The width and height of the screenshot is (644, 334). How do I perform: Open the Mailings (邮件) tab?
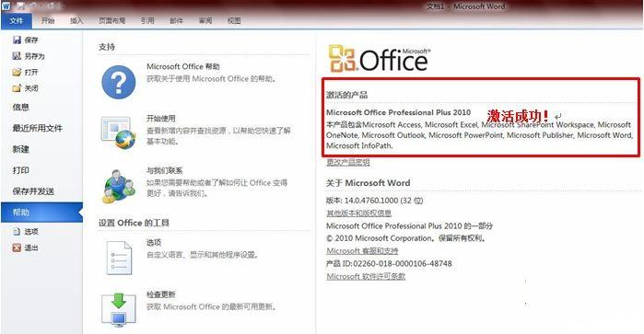tap(177, 20)
